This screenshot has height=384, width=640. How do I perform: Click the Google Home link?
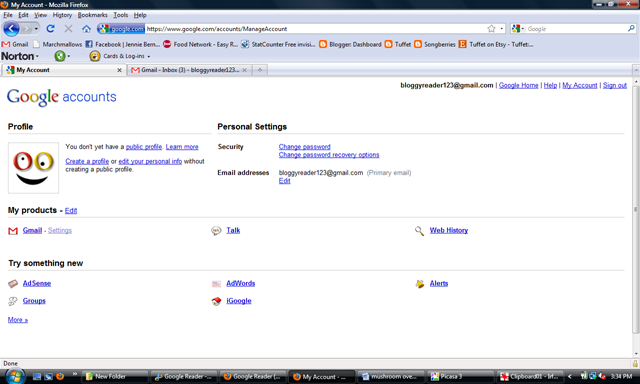[x=518, y=85]
